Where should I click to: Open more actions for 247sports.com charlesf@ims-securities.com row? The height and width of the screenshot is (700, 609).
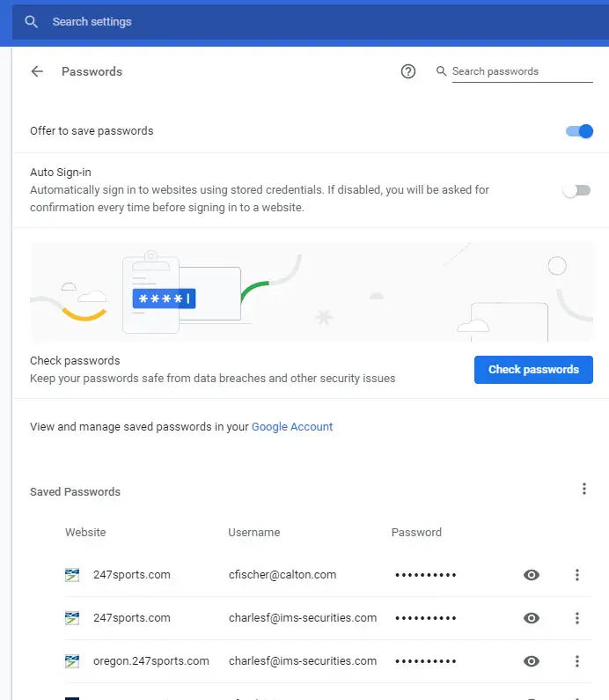576,618
